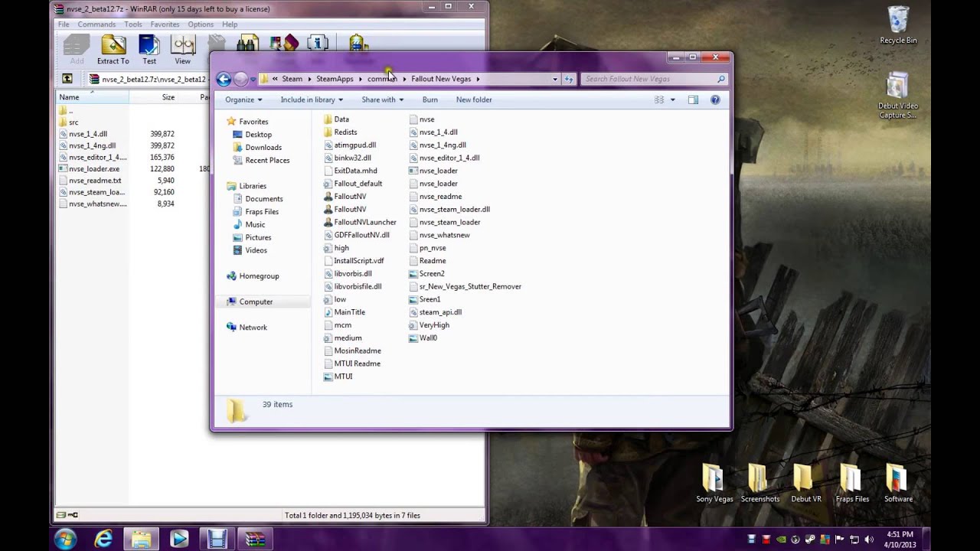The width and height of the screenshot is (980, 551).
Task: Select the Redists folder in Explorer
Action: (340, 132)
